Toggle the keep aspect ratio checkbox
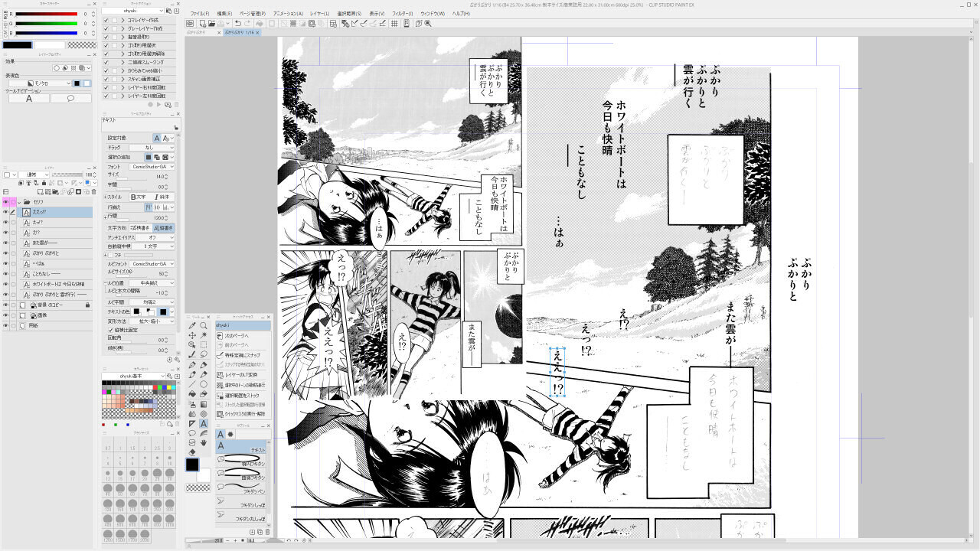Image resolution: width=980 pixels, height=551 pixels. tap(110, 330)
